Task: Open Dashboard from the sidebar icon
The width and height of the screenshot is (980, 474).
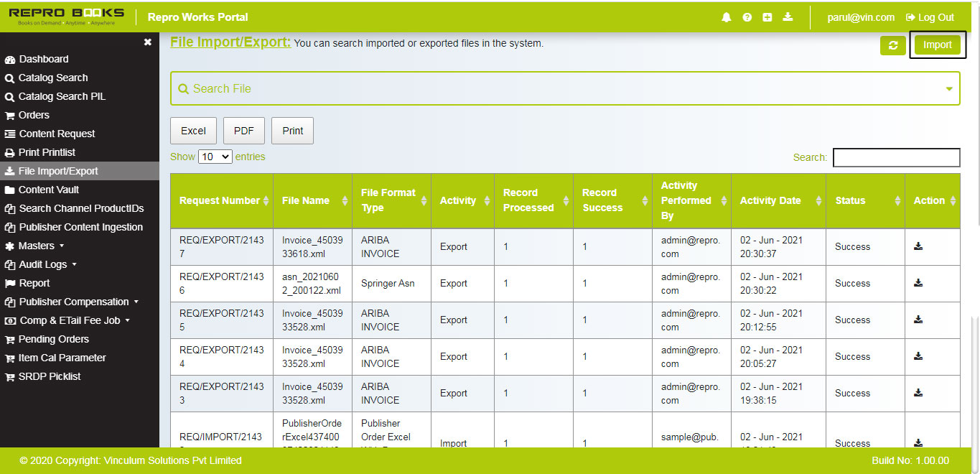Action: point(39,59)
